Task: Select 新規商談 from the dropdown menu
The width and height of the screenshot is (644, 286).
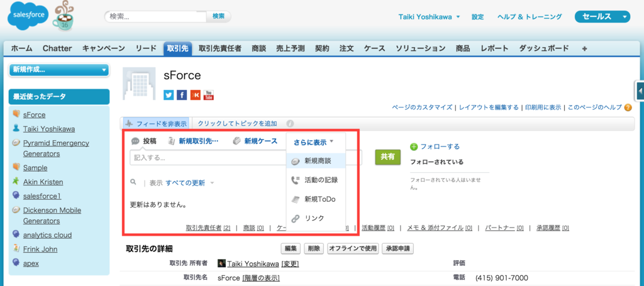Action: (316, 162)
